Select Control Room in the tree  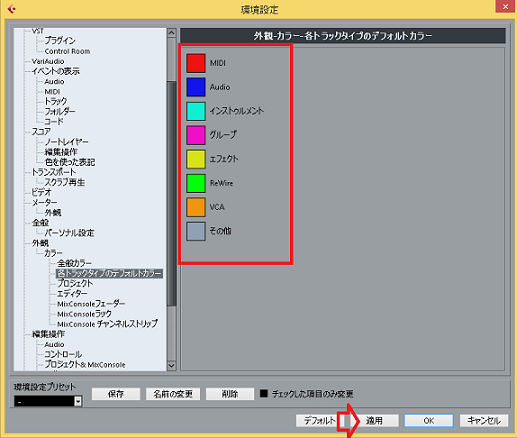pyautogui.click(x=67, y=51)
